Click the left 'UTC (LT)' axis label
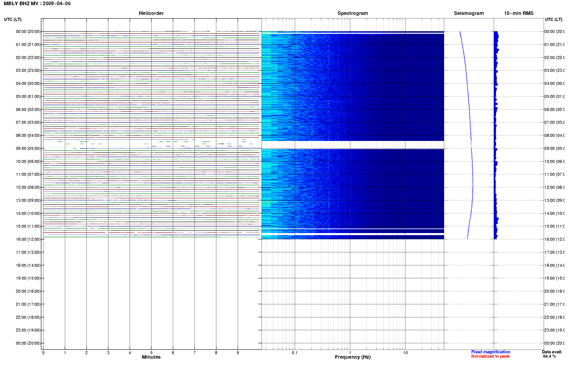 pos(13,19)
